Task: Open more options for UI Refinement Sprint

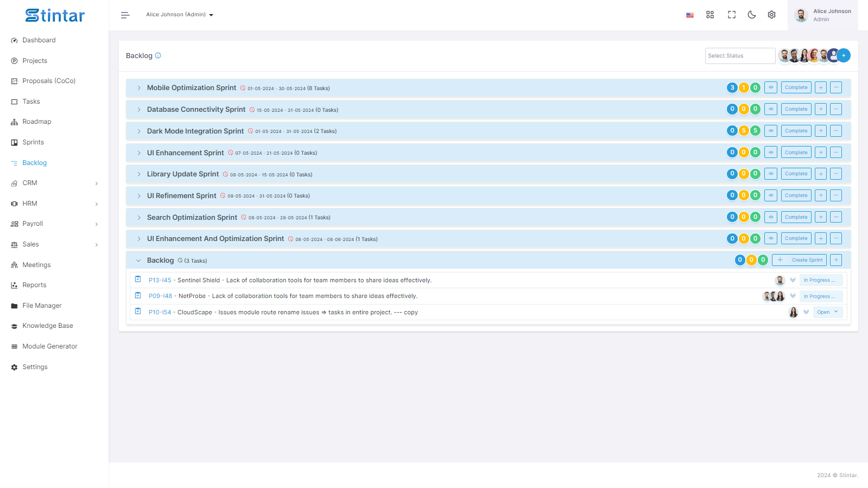Action: click(836, 195)
